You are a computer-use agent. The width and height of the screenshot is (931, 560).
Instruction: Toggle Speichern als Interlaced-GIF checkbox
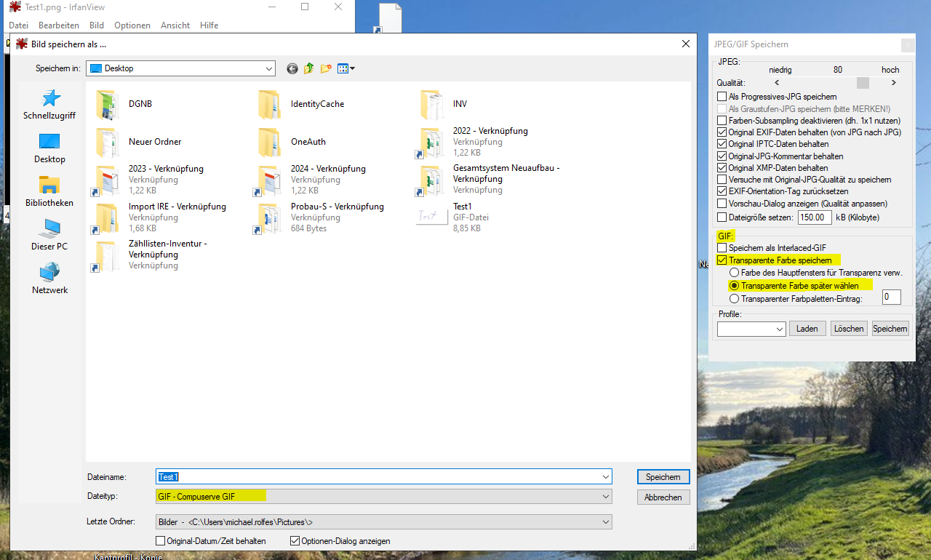point(722,248)
